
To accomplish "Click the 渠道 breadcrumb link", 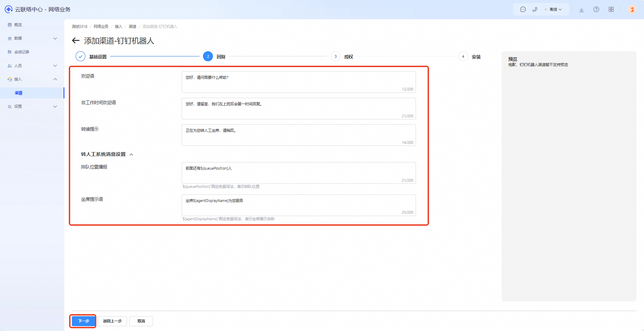I will click(132, 26).
